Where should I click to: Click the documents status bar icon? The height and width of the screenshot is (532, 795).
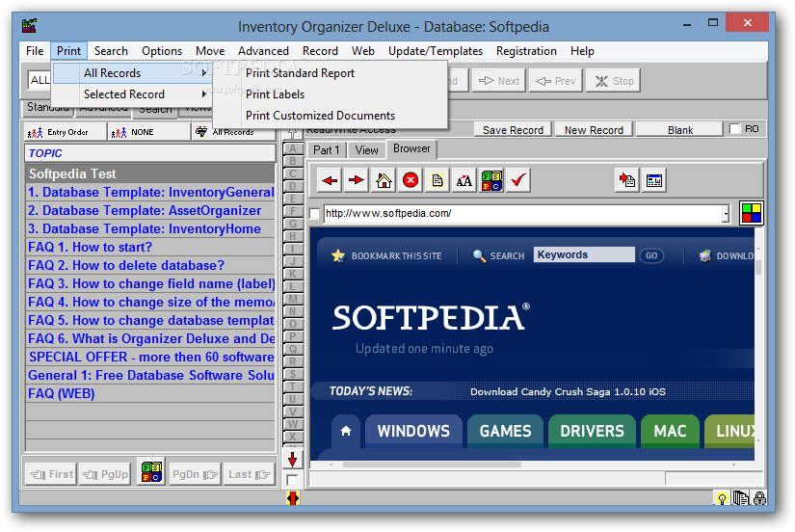coord(741,498)
